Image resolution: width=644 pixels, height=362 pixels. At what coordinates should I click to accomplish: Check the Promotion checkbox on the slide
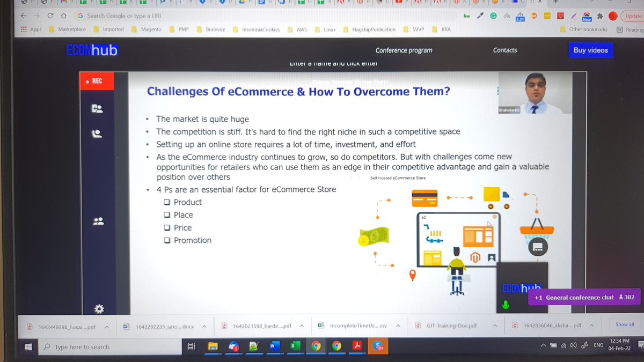click(x=167, y=240)
